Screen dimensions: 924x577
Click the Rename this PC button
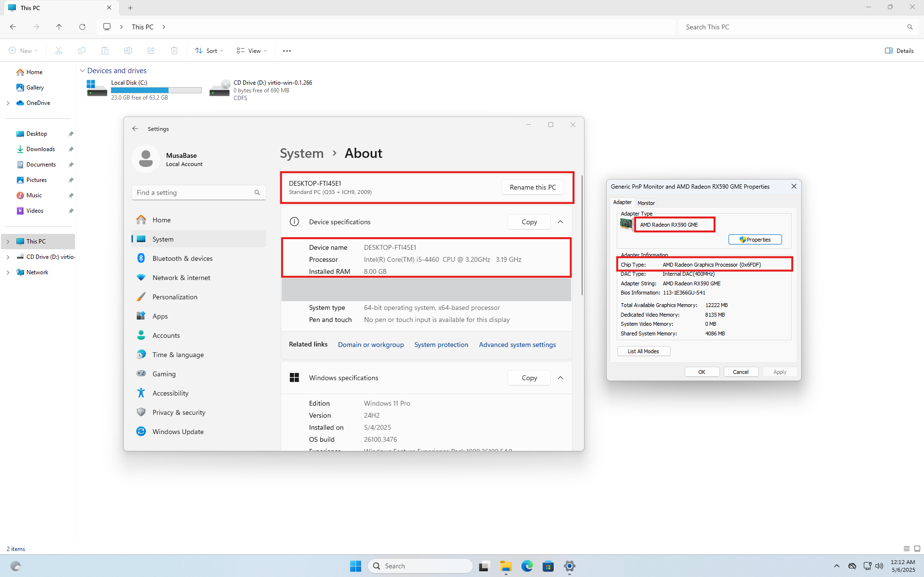[x=533, y=187]
